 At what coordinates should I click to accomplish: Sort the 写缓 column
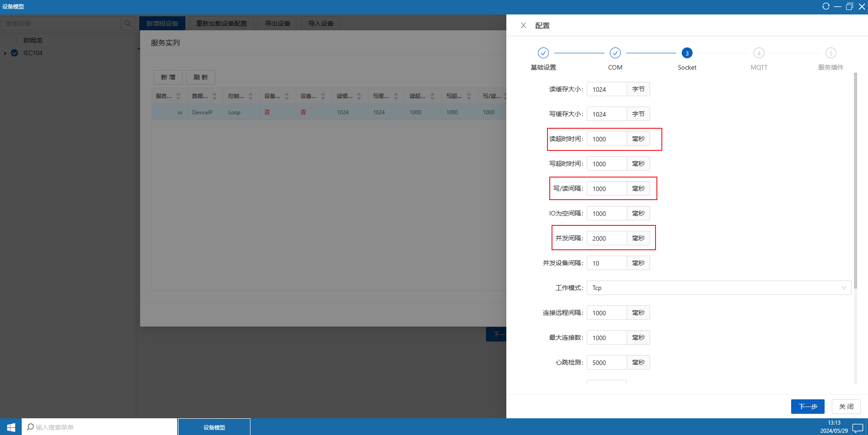coord(396,96)
